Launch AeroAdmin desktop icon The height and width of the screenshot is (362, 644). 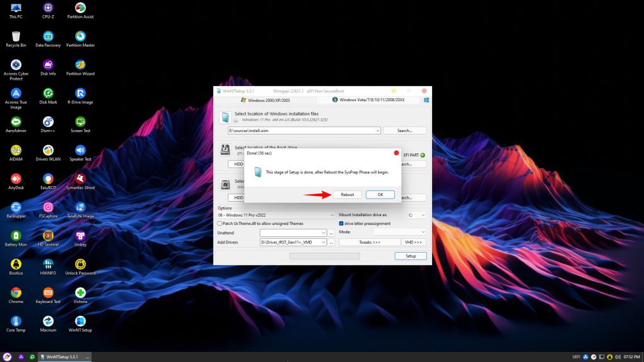[x=16, y=124]
